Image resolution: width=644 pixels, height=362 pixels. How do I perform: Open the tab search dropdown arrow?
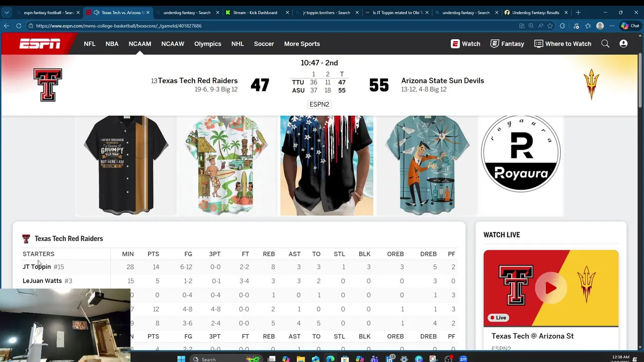[7, 13]
